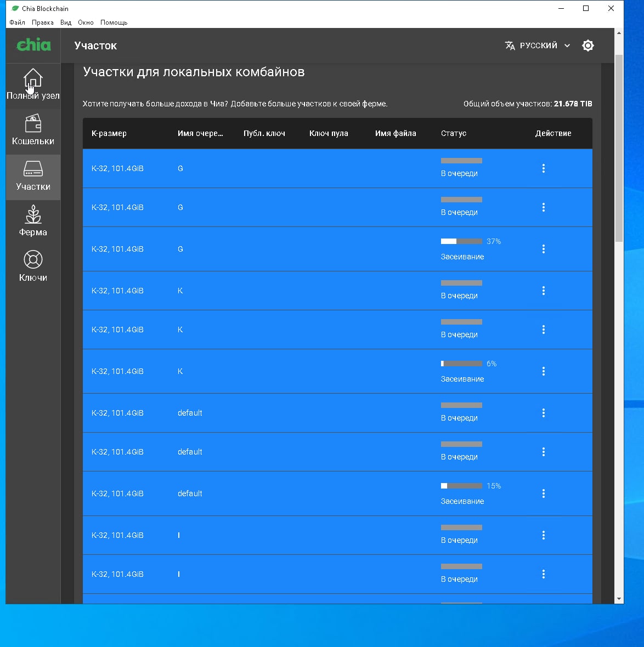Open action menu for second default queued plot

pyautogui.click(x=543, y=452)
